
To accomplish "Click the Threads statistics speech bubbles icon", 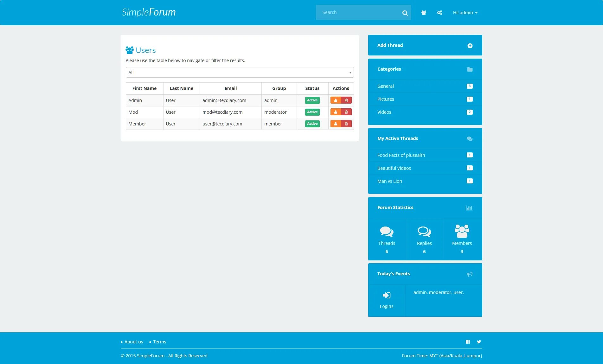I will (x=387, y=232).
